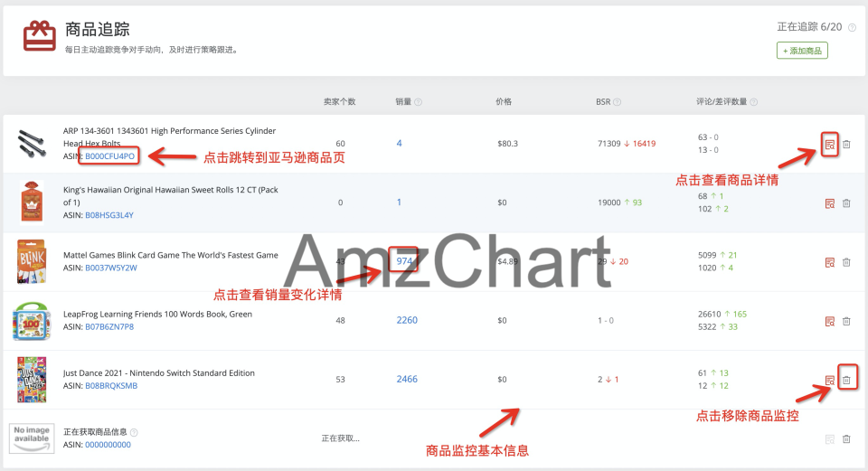Click seller count 53 for Just Dance

click(341, 379)
